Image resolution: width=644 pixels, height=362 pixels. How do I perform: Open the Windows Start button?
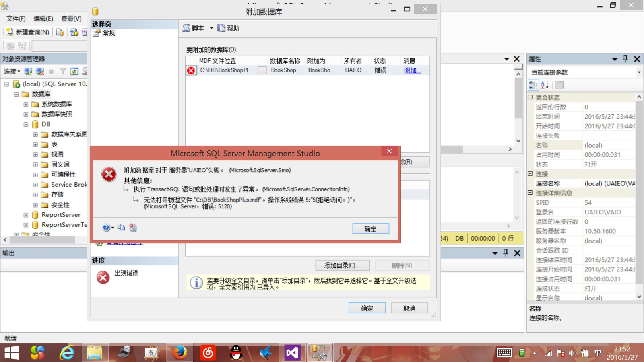pyautogui.click(x=12, y=353)
